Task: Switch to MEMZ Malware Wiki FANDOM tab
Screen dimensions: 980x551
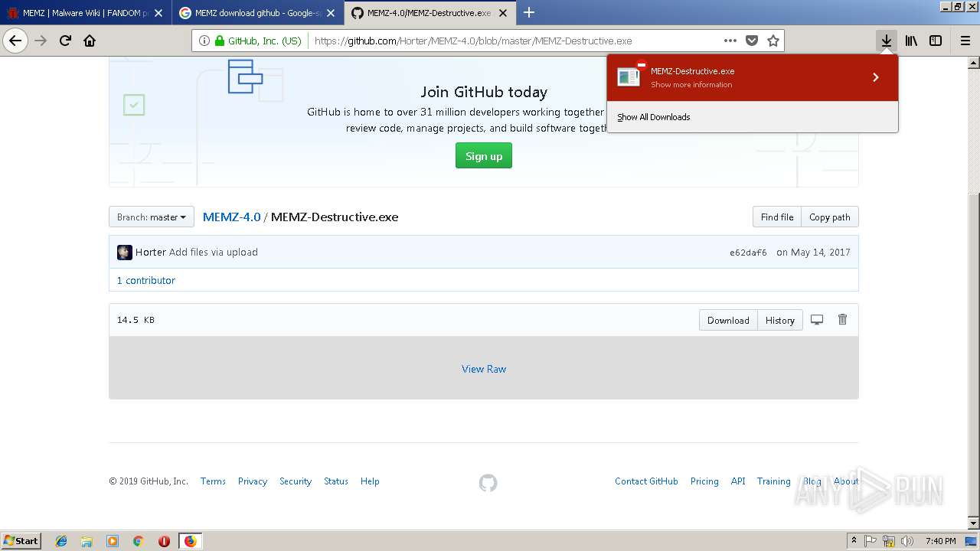Action: tap(85, 13)
